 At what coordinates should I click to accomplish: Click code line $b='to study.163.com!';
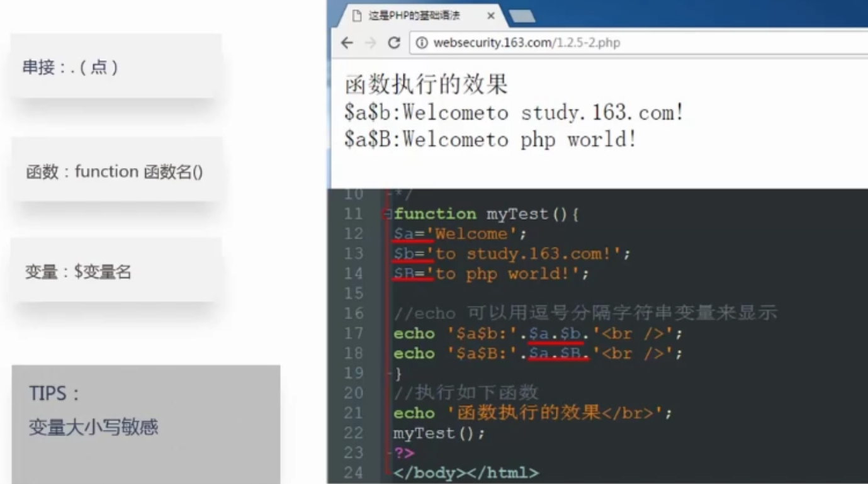(512, 254)
